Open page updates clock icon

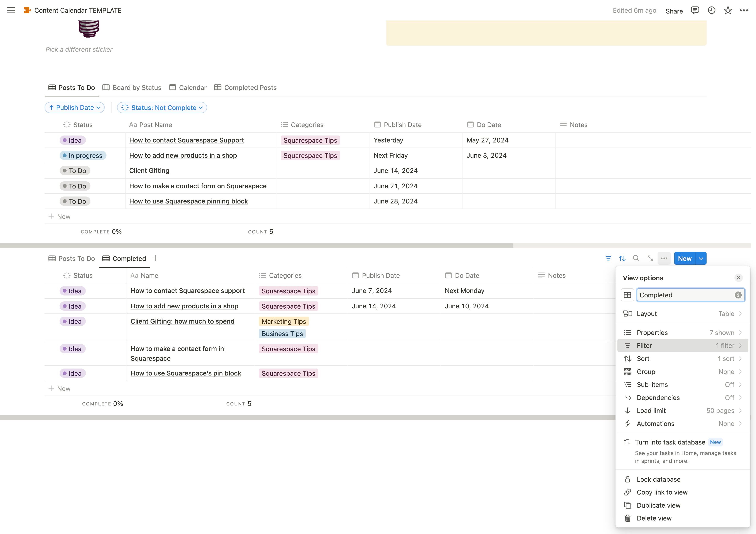click(711, 10)
